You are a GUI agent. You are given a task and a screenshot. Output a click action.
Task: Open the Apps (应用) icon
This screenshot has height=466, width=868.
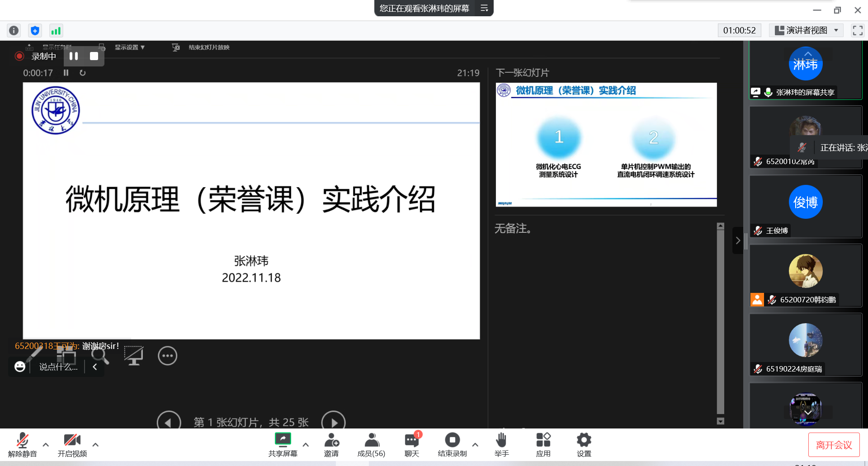[543, 444]
